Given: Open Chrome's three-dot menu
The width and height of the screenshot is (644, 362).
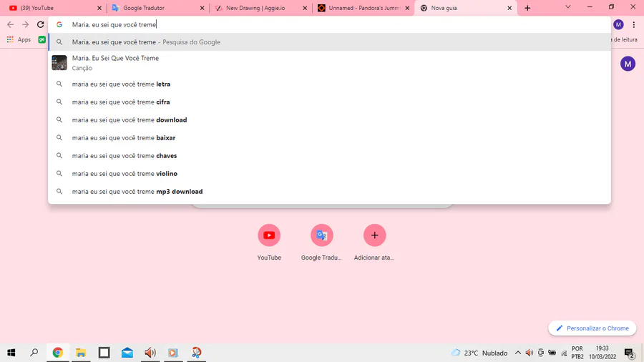Looking at the screenshot, I should click(634, 24).
